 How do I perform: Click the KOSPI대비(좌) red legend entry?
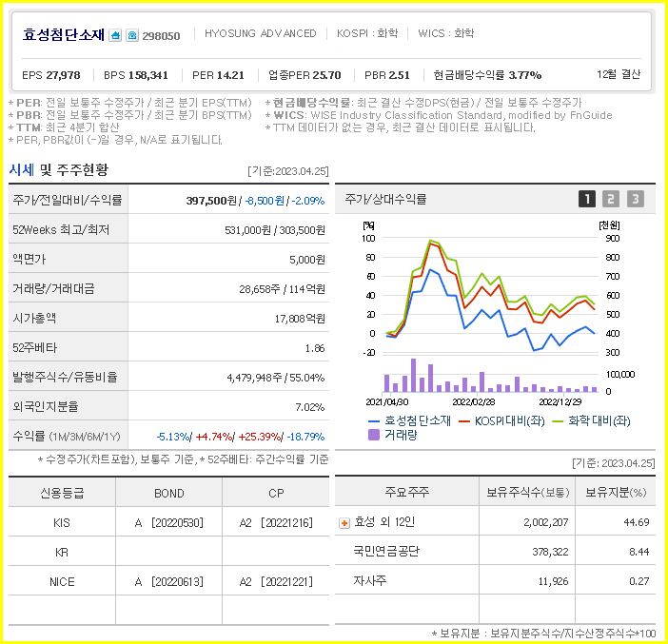(x=501, y=421)
